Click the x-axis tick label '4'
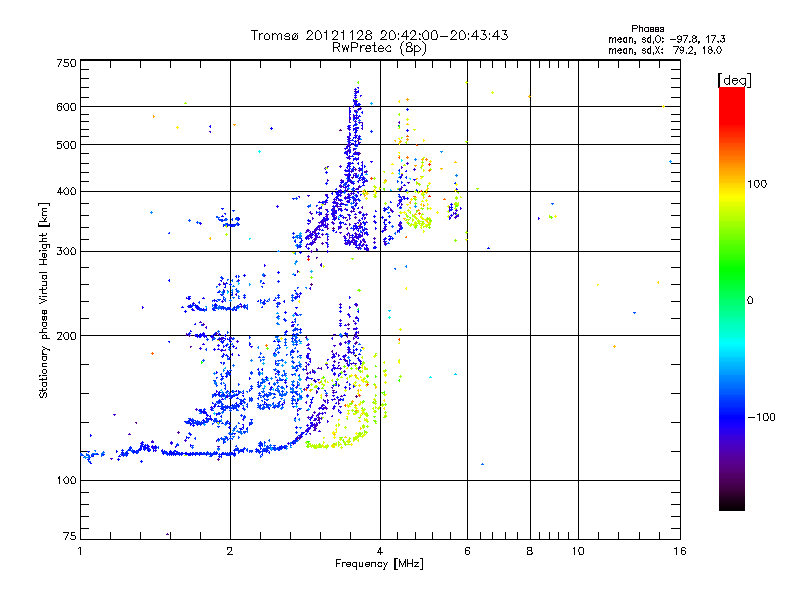The image size is (800, 600). coord(380,551)
